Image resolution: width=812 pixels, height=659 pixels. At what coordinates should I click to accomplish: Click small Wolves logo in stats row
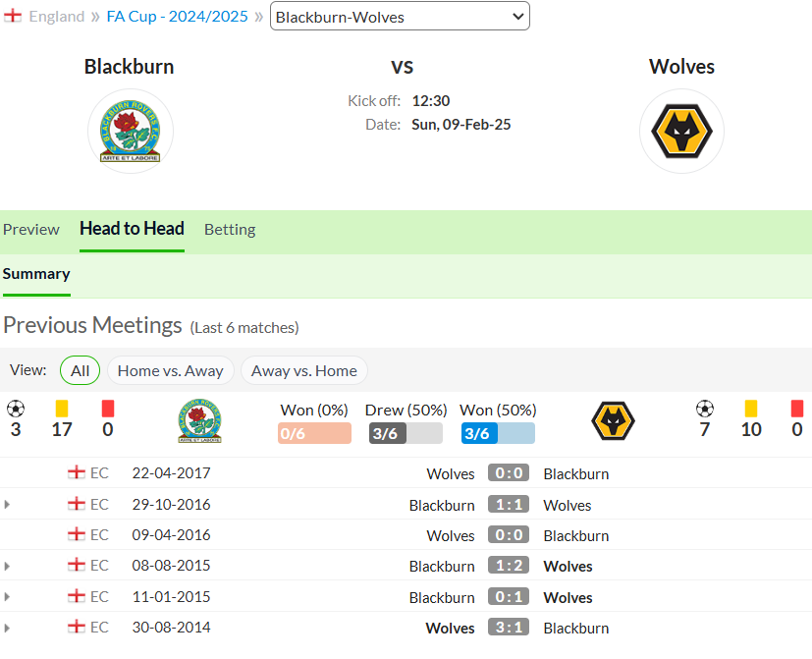coord(613,420)
